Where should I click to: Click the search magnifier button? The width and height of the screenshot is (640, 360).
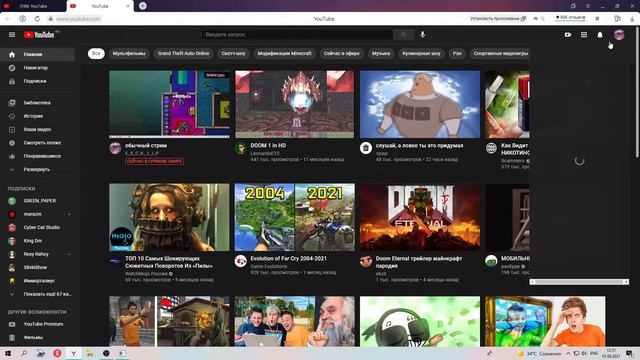(x=403, y=35)
